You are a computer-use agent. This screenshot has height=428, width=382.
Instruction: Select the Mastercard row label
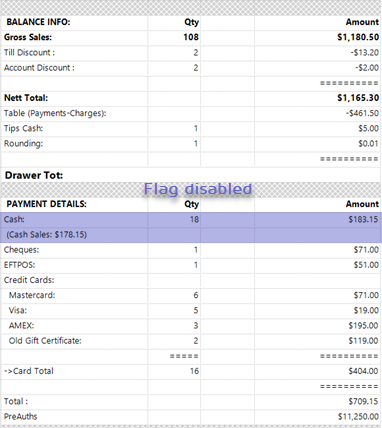click(x=32, y=295)
